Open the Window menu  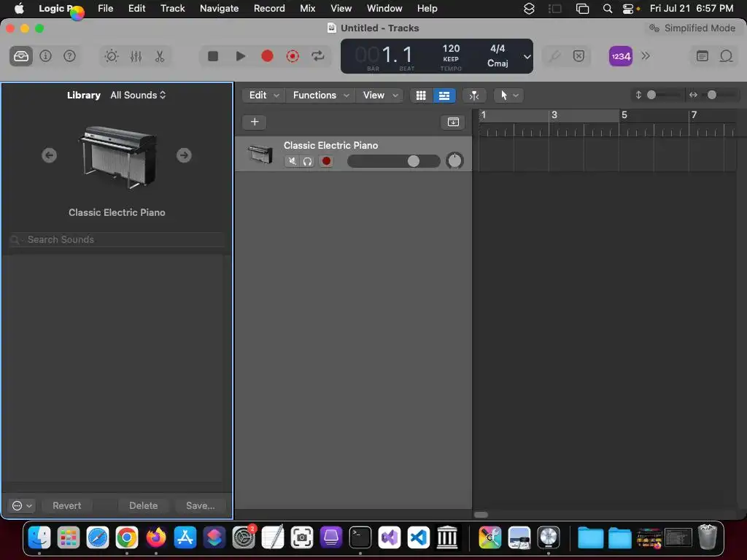pyautogui.click(x=384, y=8)
